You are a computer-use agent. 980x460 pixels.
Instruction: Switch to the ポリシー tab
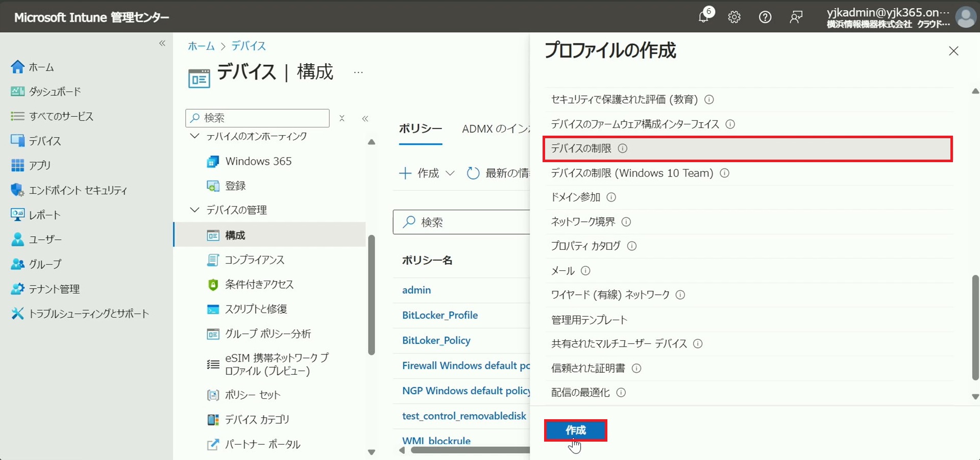pyautogui.click(x=421, y=129)
